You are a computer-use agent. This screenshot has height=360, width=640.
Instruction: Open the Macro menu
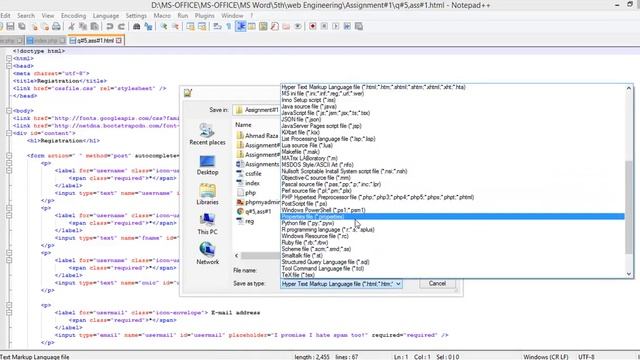(162, 16)
